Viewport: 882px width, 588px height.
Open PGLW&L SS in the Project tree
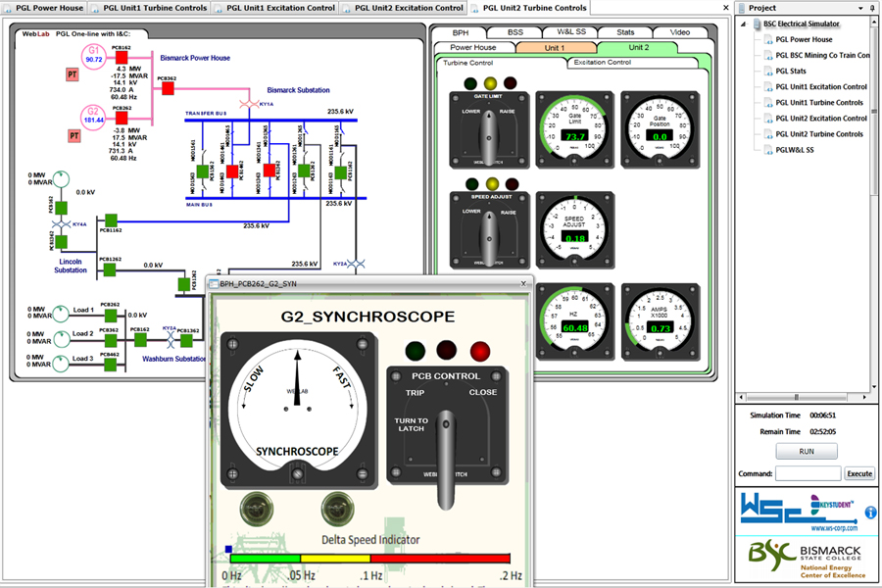tap(795, 150)
